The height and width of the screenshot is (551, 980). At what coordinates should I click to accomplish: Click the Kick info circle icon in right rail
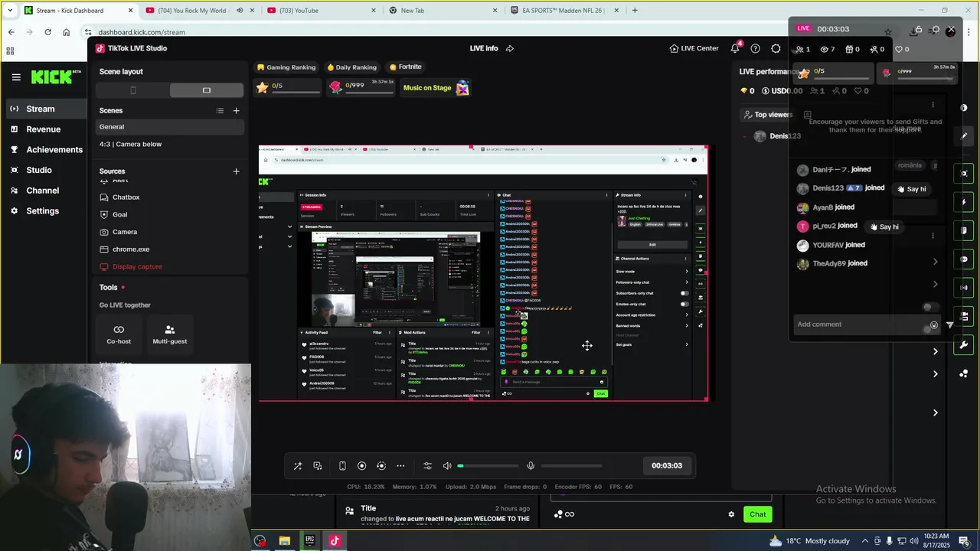964,108
